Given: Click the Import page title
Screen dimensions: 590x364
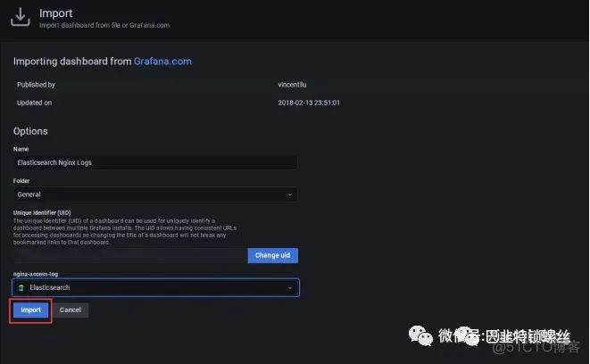Looking at the screenshot, I should pyautogui.click(x=54, y=14).
